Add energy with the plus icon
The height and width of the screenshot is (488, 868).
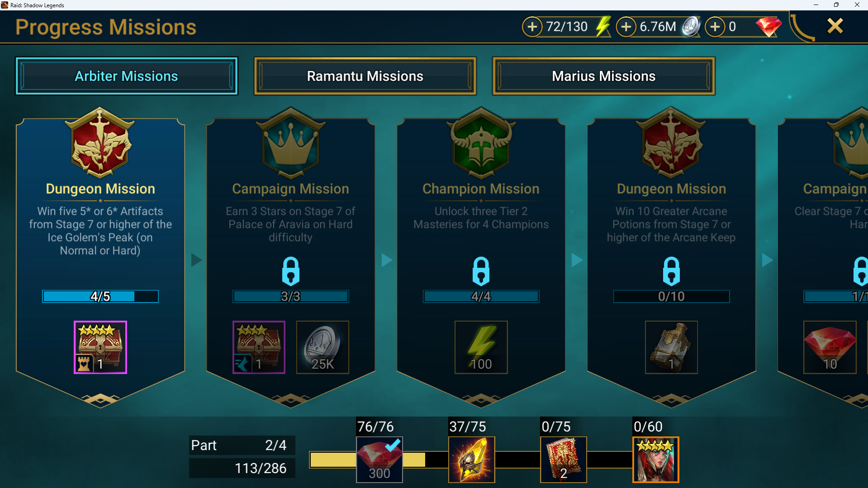click(532, 27)
